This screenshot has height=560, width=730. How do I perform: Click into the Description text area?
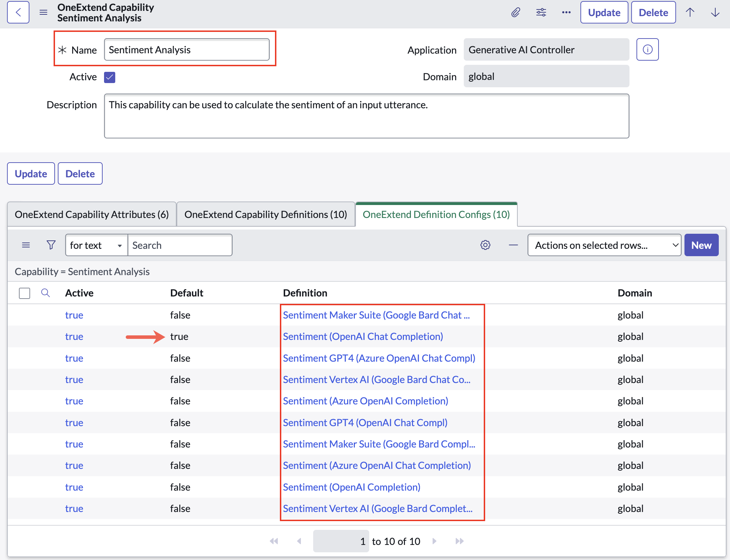pos(367,116)
